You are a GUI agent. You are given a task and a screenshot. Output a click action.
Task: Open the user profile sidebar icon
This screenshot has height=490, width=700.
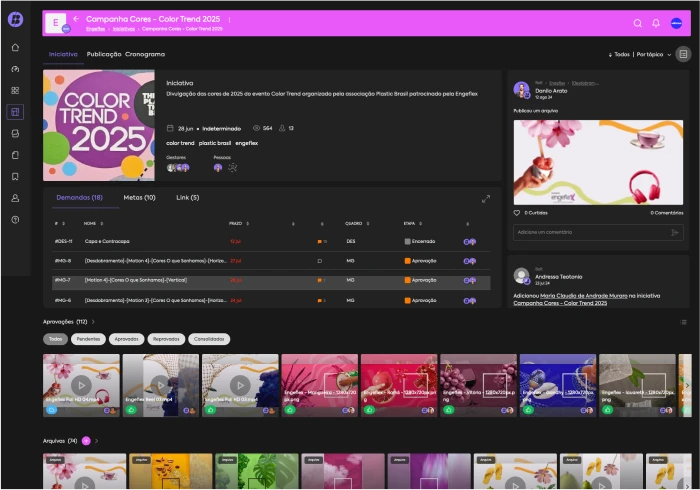tap(15, 198)
